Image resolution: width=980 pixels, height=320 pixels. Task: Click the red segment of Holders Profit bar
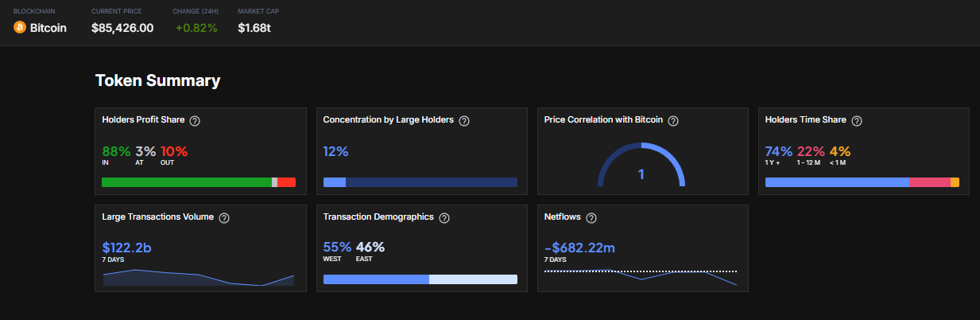point(287,182)
